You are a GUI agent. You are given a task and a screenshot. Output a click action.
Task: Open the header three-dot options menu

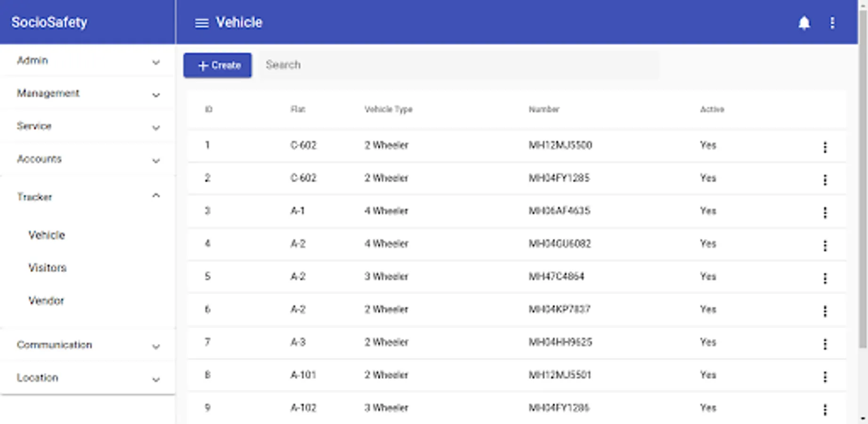832,23
